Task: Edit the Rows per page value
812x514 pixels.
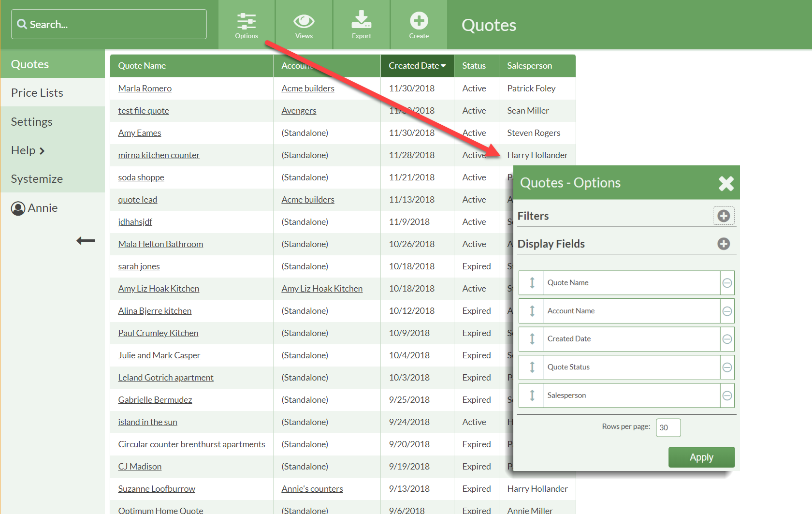Action: [668, 427]
